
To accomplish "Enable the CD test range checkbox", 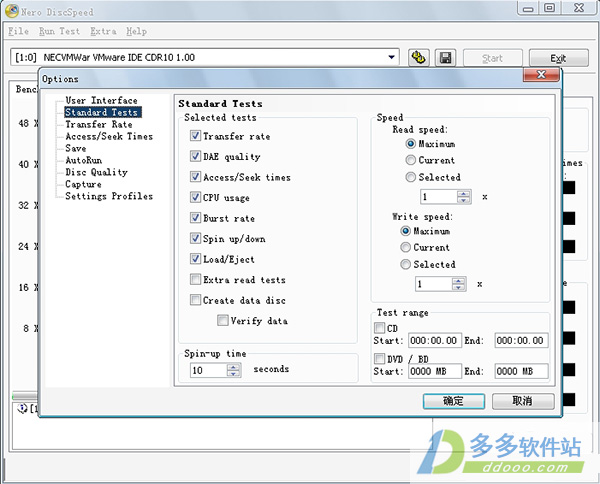I will (380, 328).
